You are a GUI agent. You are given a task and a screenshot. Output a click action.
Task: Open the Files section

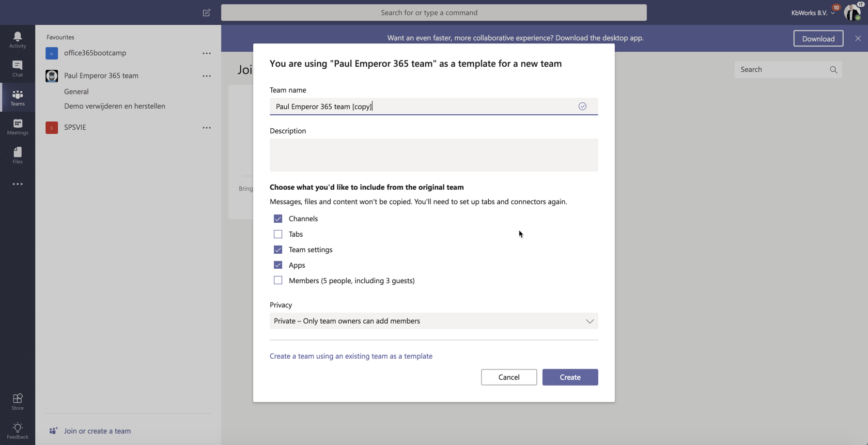pyautogui.click(x=18, y=155)
